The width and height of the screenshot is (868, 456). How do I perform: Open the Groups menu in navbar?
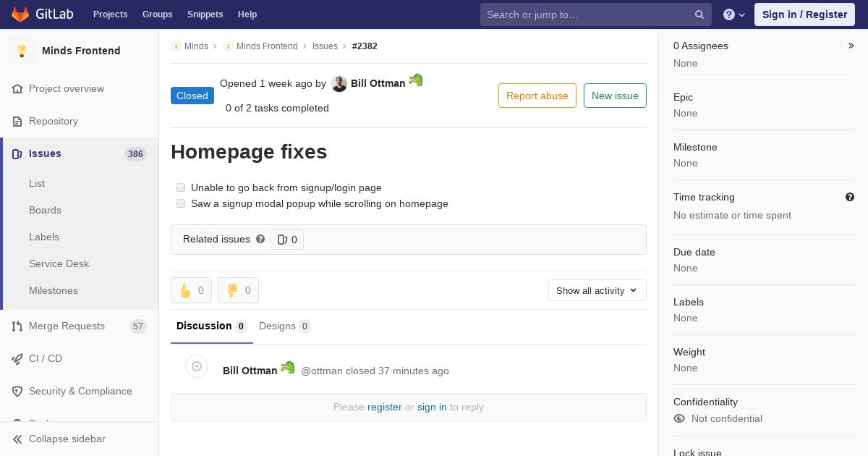(157, 14)
